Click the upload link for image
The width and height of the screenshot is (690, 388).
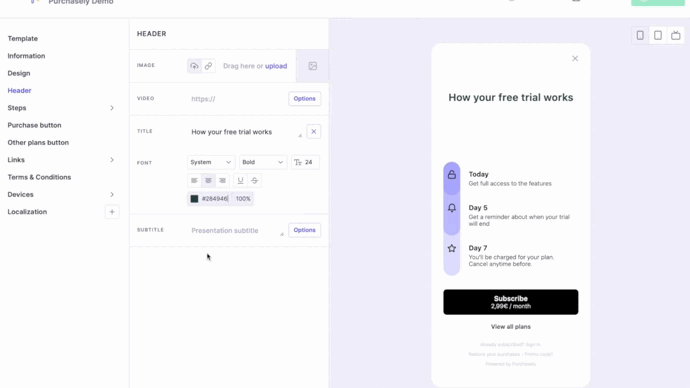click(x=276, y=66)
